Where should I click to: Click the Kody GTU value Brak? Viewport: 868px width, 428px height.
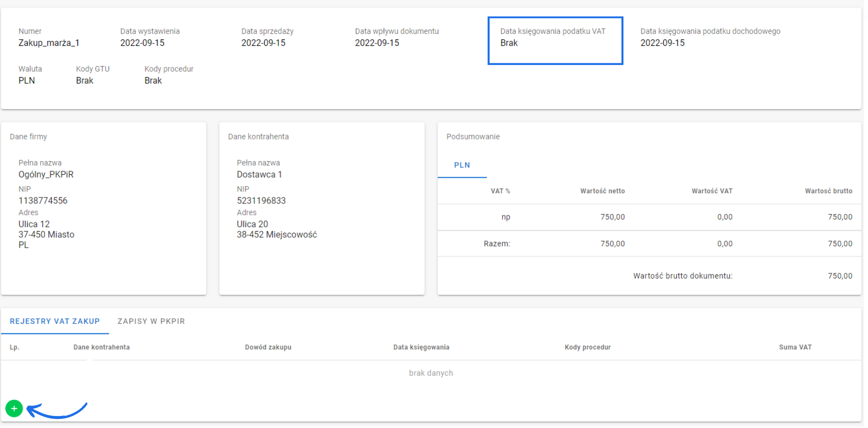tap(85, 81)
